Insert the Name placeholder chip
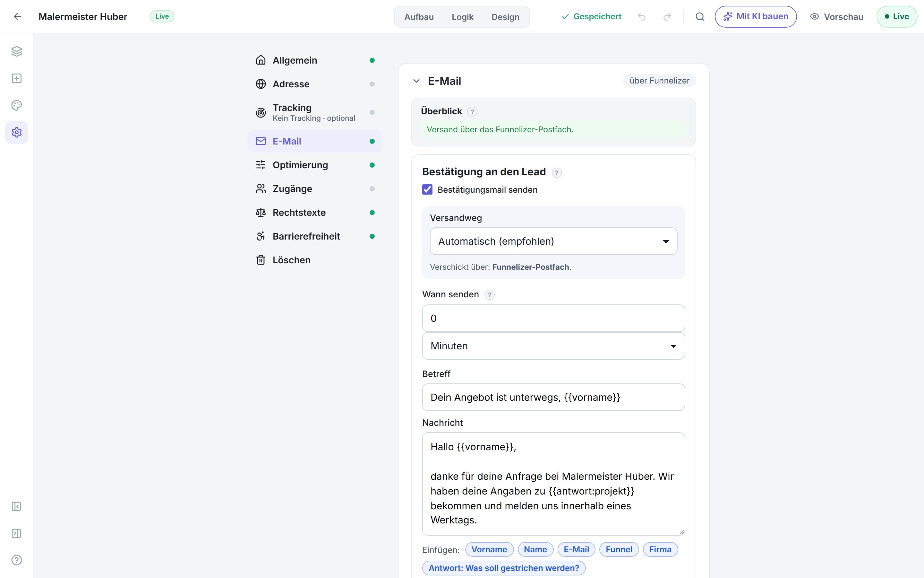Screen dimensions: 924x578 (535, 549)
